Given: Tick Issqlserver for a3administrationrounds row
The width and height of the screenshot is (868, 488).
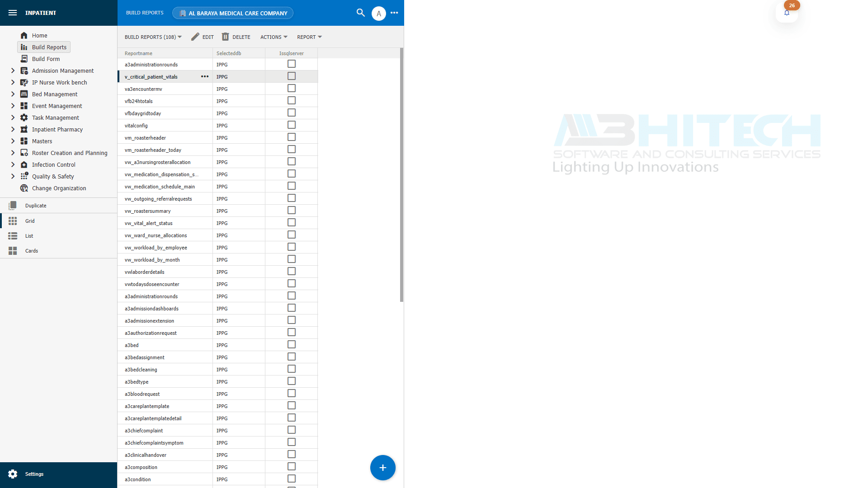Looking at the screenshot, I should click(x=291, y=64).
